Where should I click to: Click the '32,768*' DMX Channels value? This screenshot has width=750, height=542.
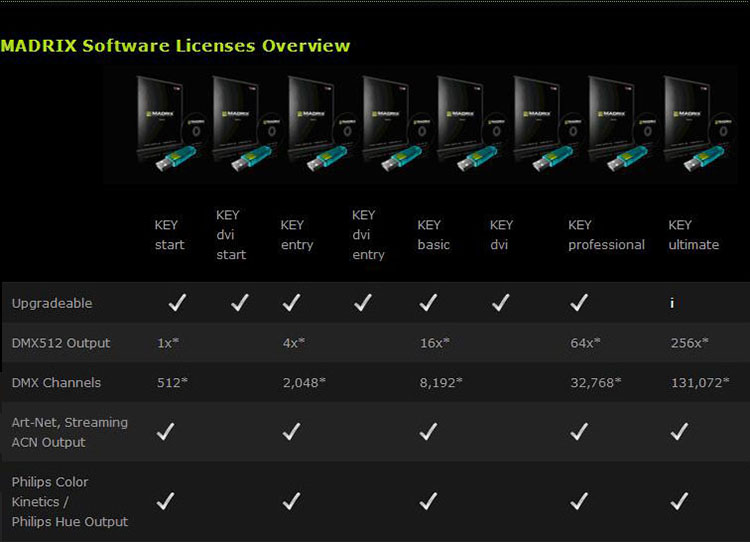pos(596,383)
